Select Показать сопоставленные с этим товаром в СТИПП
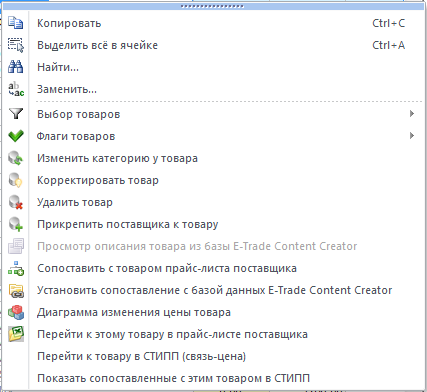The height and width of the screenshot is (392, 427). click(x=214, y=378)
